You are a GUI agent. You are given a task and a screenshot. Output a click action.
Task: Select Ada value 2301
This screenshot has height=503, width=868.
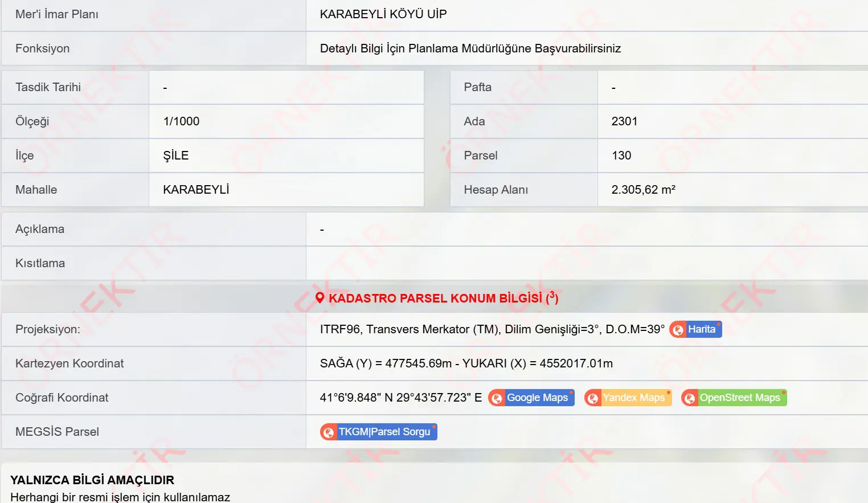point(624,121)
